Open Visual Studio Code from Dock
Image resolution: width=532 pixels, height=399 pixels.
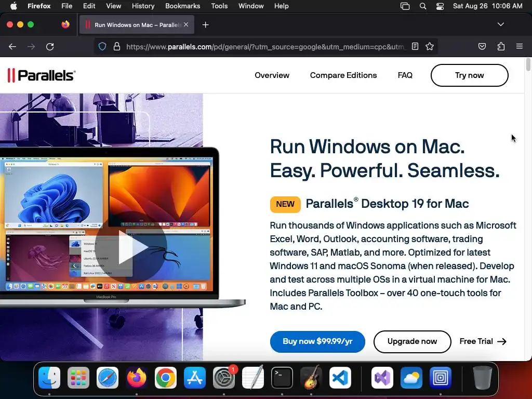tap(340, 378)
